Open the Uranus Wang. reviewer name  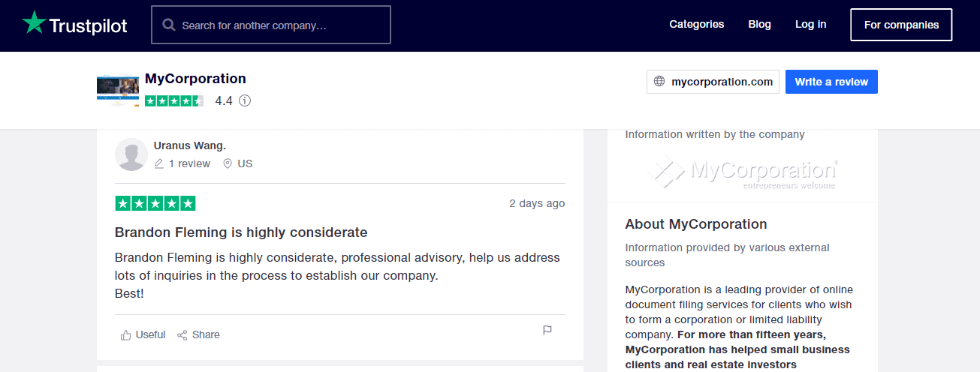190,145
